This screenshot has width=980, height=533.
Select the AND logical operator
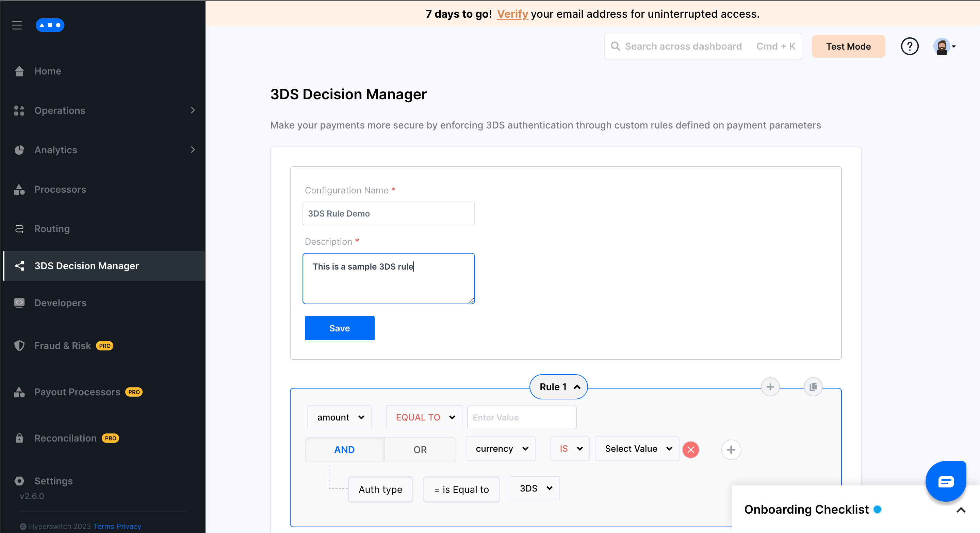(x=344, y=449)
